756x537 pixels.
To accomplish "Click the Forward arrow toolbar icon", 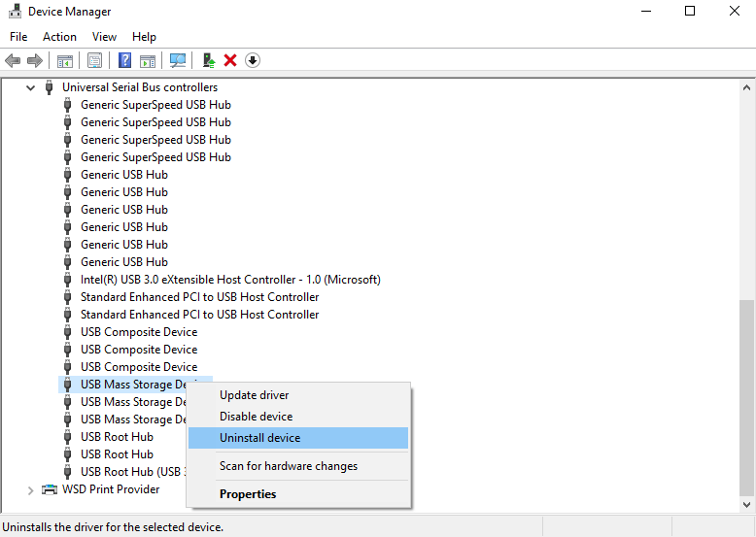I will coord(35,60).
